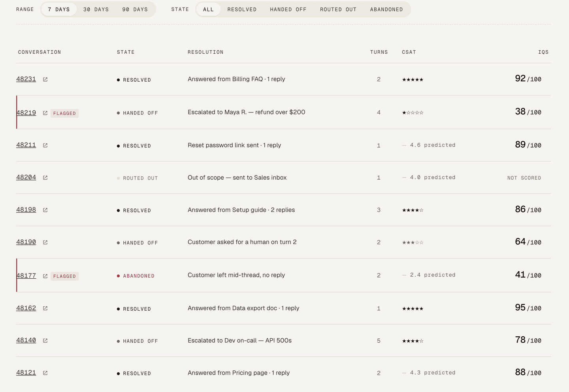Open conversation 48140 link
Viewport: 569px width, 392px height.
[26, 340]
